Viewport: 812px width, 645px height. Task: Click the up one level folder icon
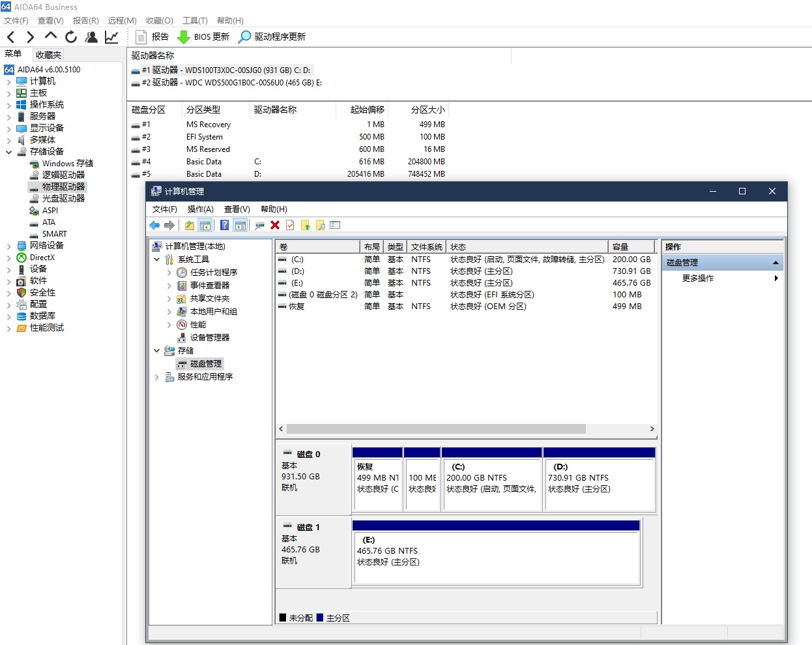189,225
